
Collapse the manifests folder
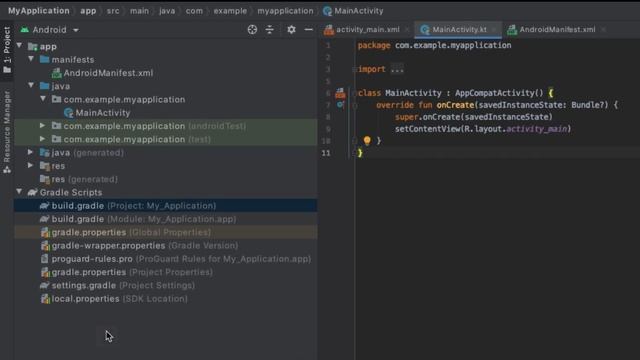tap(31, 59)
